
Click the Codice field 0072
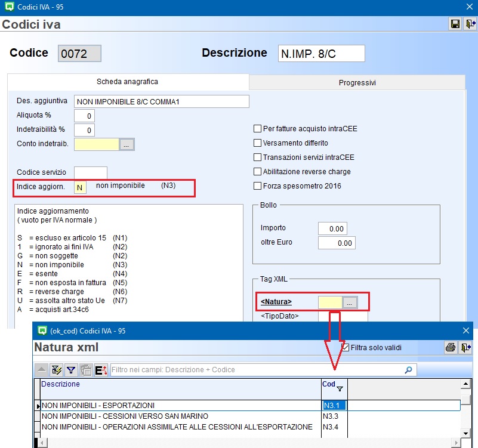79,54
